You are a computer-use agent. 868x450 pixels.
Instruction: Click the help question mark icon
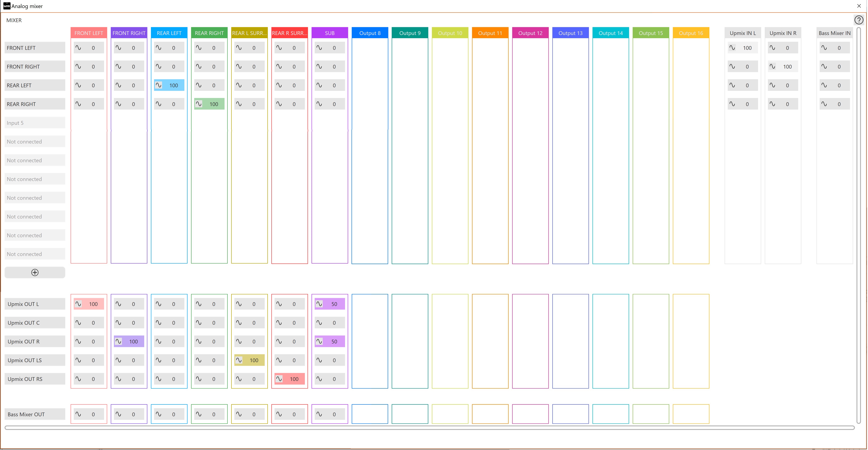(859, 20)
